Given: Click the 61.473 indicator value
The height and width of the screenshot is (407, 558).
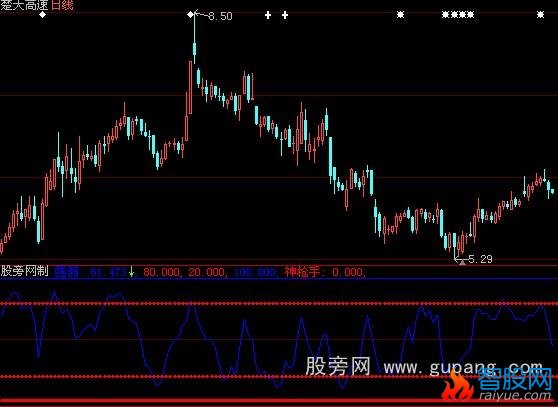Looking at the screenshot, I should pos(108,272).
